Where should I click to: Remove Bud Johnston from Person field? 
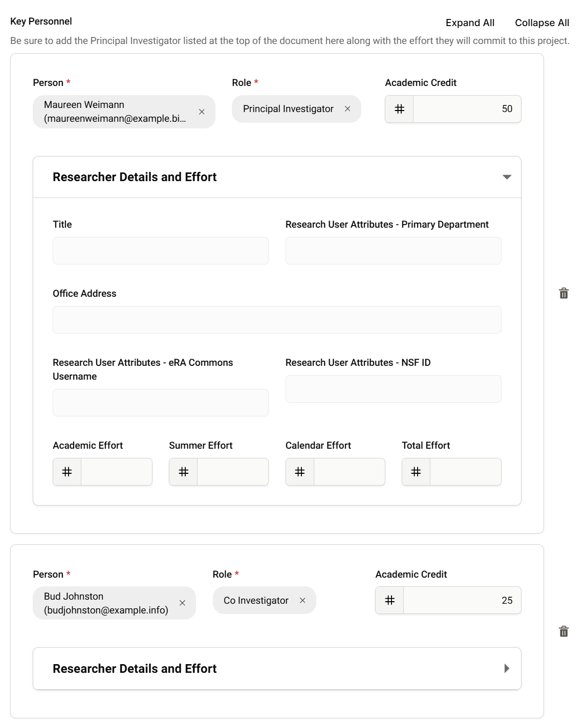[x=182, y=603]
